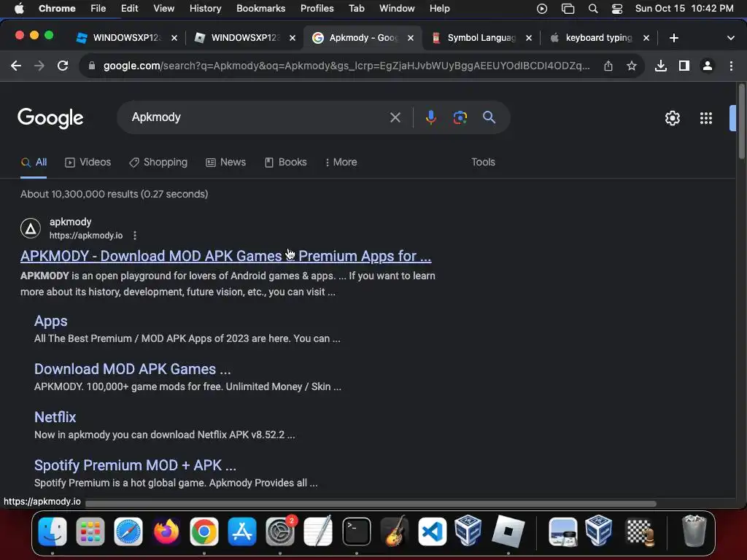This screenshot has width=747, height=560.
Task: Open Visual Studio Code from the Dock
Action: pyautogui.click(x=432, y=532)
